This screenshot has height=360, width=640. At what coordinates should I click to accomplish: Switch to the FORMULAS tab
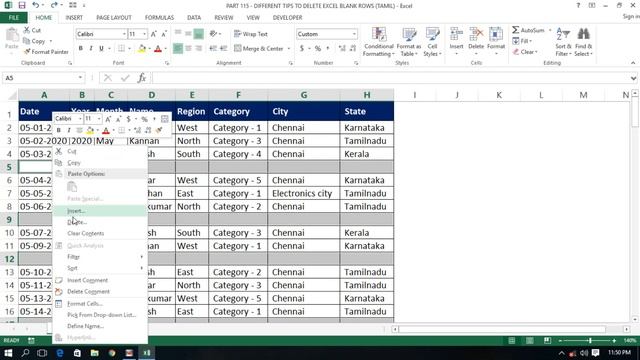point(159,18)
